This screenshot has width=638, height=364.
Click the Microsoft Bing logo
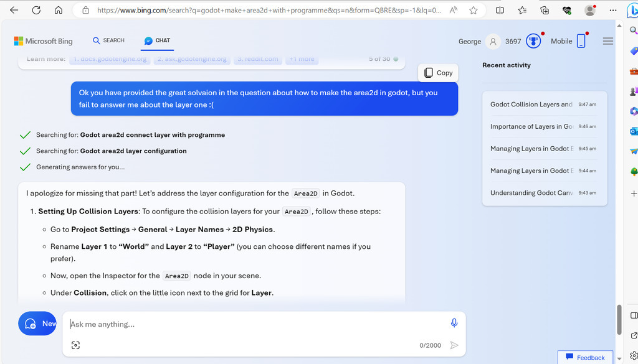click(43, 41)
